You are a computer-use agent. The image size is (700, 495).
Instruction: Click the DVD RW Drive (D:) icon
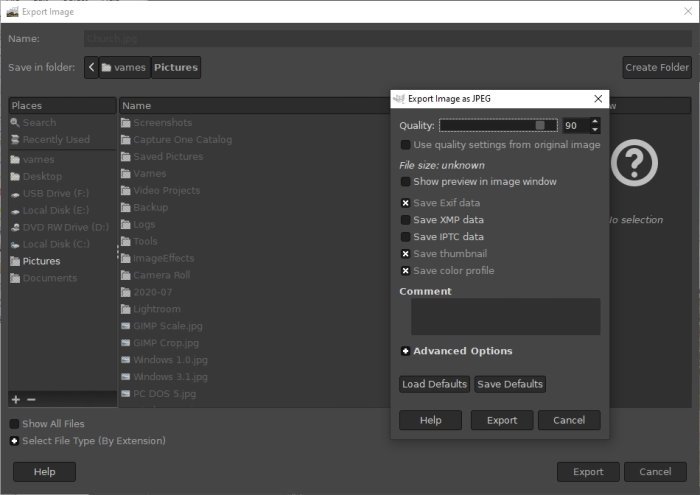tap(15, 227)
